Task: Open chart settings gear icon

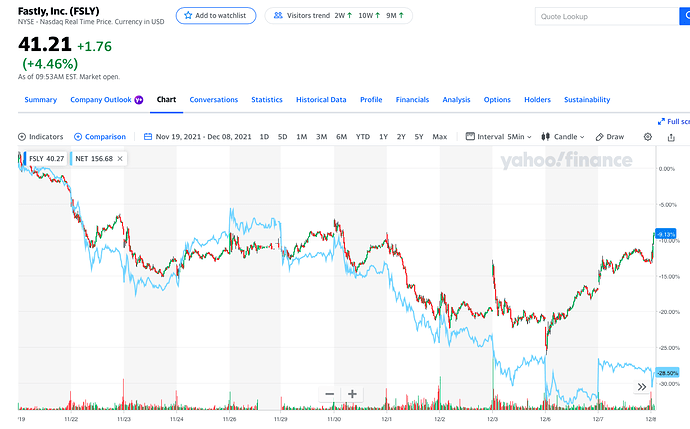Action: (x=648, y=137)
